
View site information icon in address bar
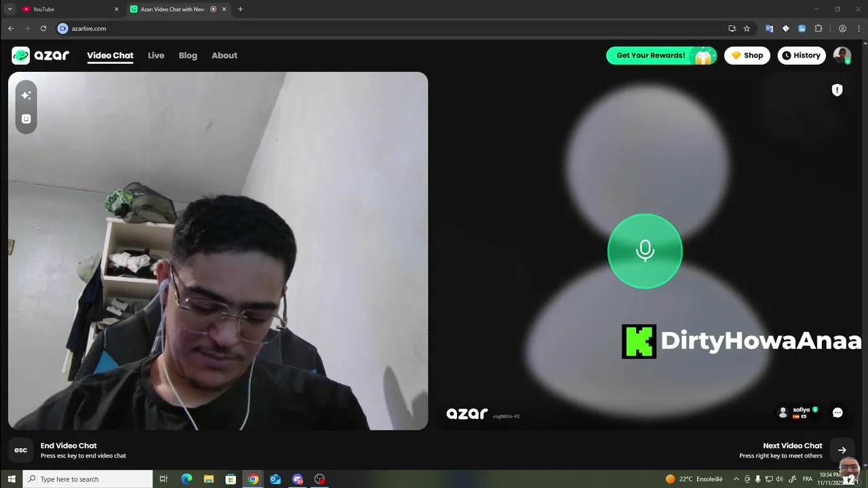(63, 28)
